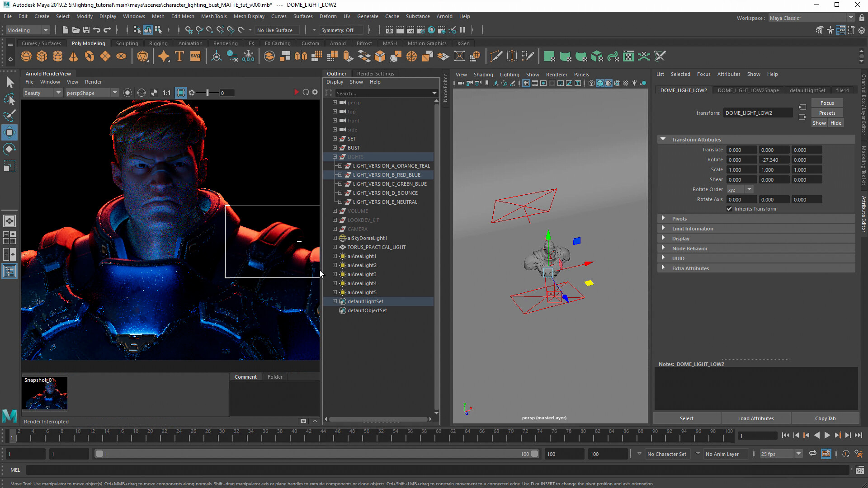Open viewport Lighting menu
This screenshot has height=488, width=868.
509,75
